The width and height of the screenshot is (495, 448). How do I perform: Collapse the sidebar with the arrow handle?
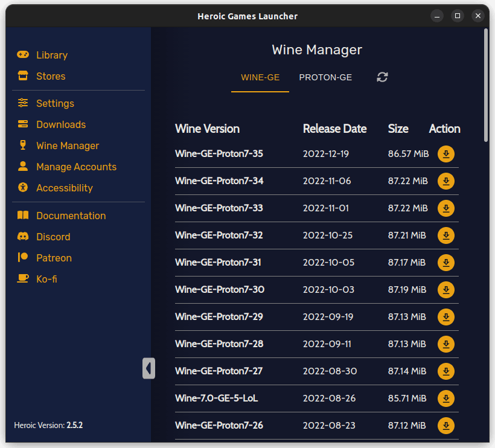(x=148, y=368)
